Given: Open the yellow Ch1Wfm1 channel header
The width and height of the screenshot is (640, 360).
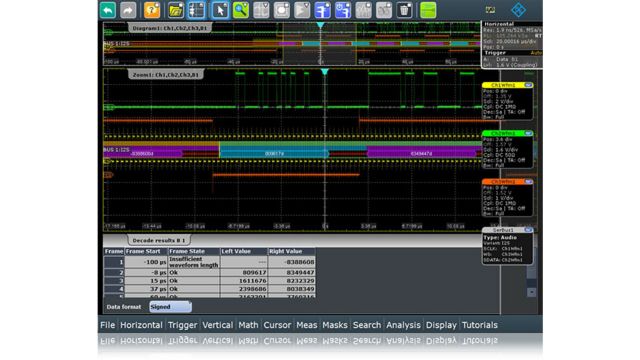Looking at the screenshot, I should click(503, 85).
